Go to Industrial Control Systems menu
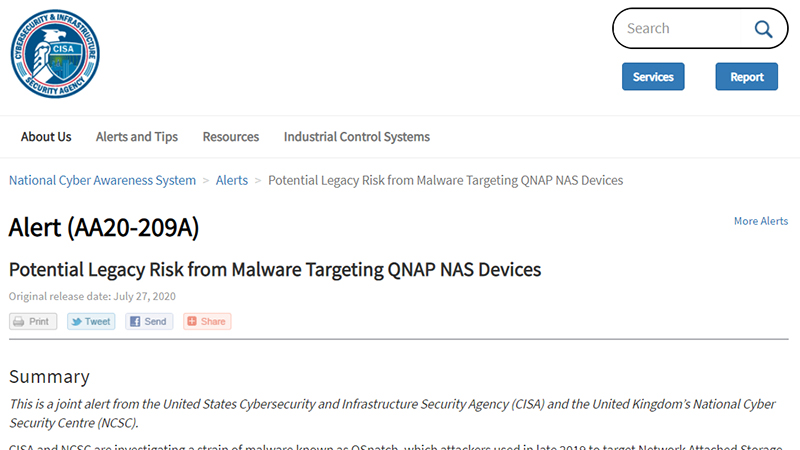 (x=357, y=137)
